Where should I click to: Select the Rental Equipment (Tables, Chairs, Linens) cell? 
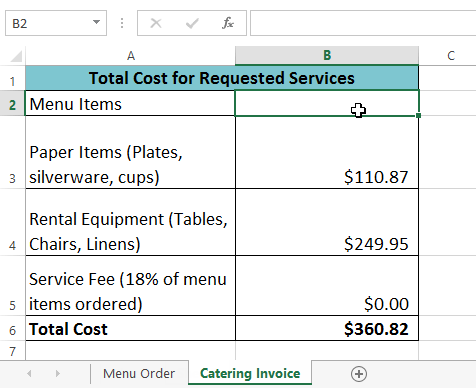130,222
